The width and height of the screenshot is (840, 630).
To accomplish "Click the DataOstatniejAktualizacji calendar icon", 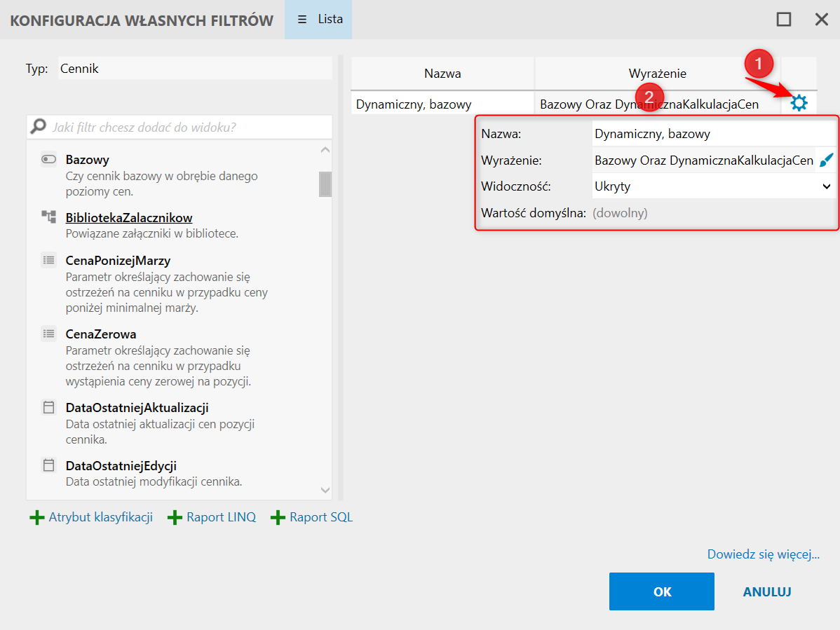I will click(x=48, y=407).
